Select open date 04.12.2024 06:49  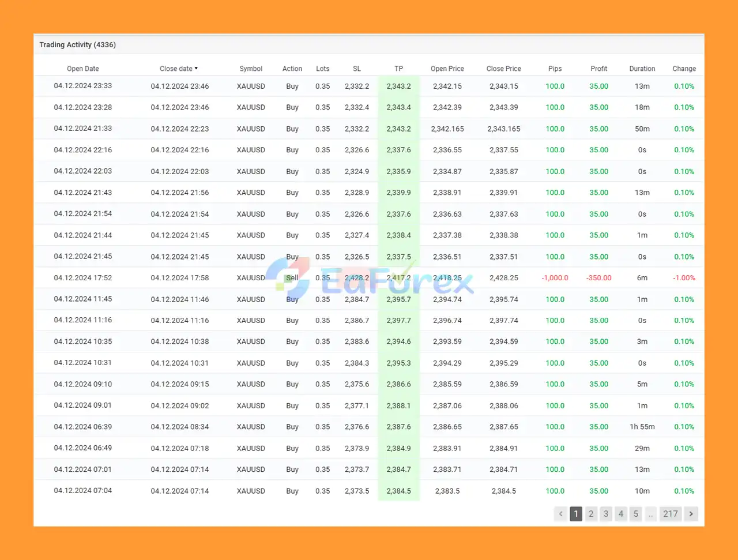click(83, 448)
